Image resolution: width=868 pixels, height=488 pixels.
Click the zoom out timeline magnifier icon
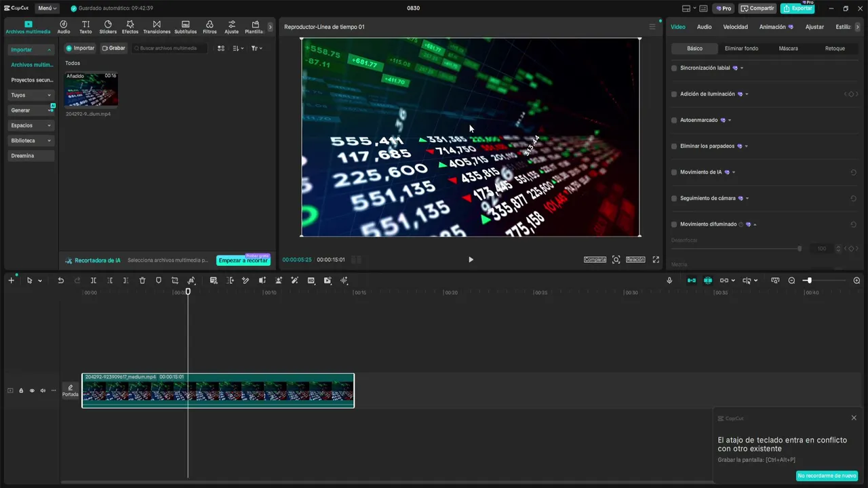point(791,281)
